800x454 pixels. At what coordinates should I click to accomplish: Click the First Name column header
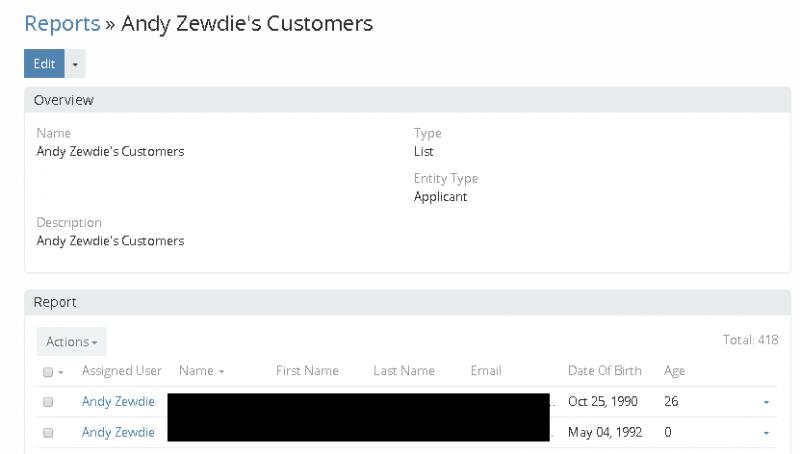click(307, 372)
